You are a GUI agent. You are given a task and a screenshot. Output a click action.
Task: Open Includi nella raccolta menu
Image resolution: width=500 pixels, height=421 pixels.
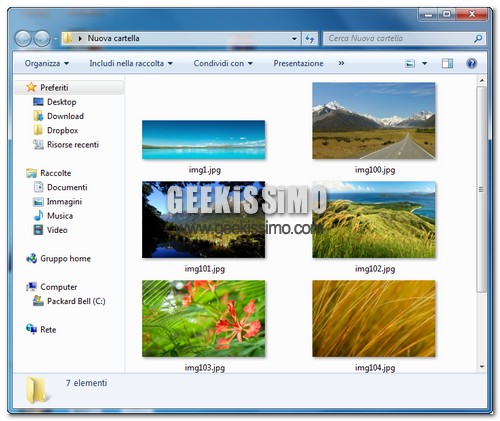click(131, 63)
